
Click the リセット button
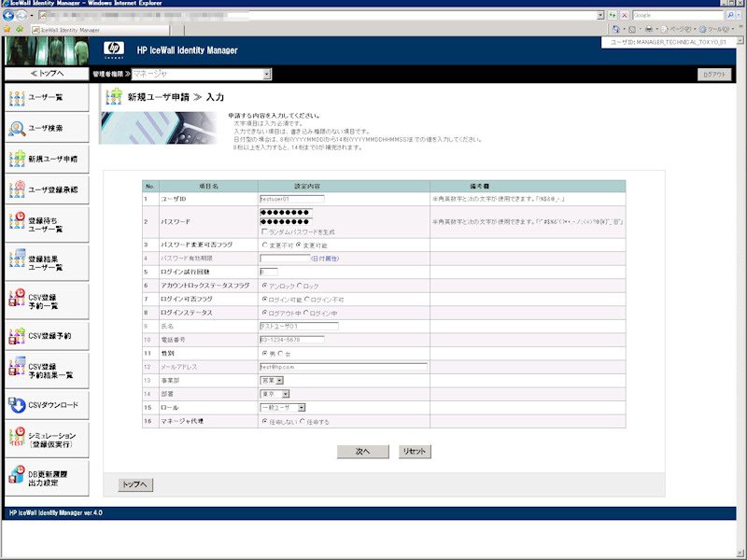click(x=415, y=452)
